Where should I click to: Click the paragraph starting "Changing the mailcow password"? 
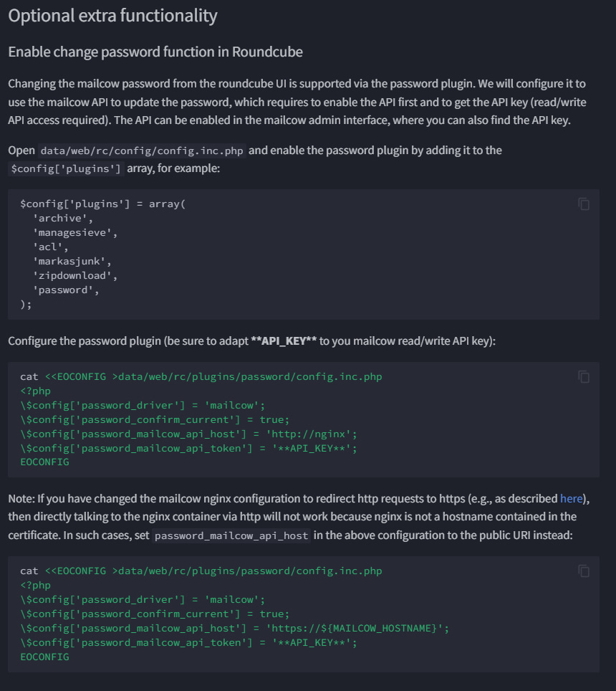(297, 102)
